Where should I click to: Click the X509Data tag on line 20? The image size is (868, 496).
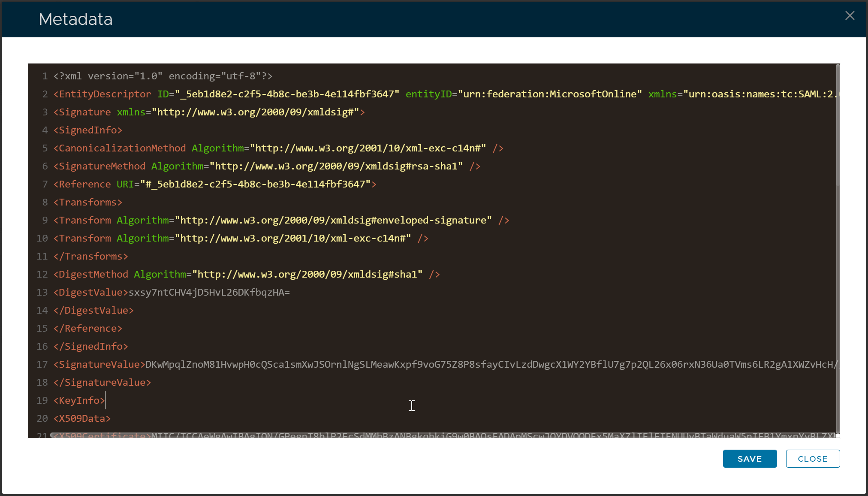point(82,418)
